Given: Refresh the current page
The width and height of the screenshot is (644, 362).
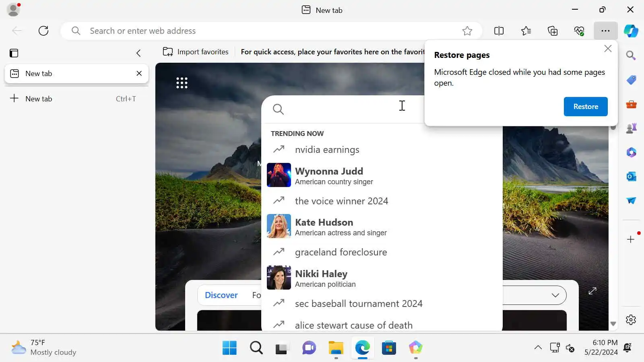Looking at the screenshot, I should (43, 31).
